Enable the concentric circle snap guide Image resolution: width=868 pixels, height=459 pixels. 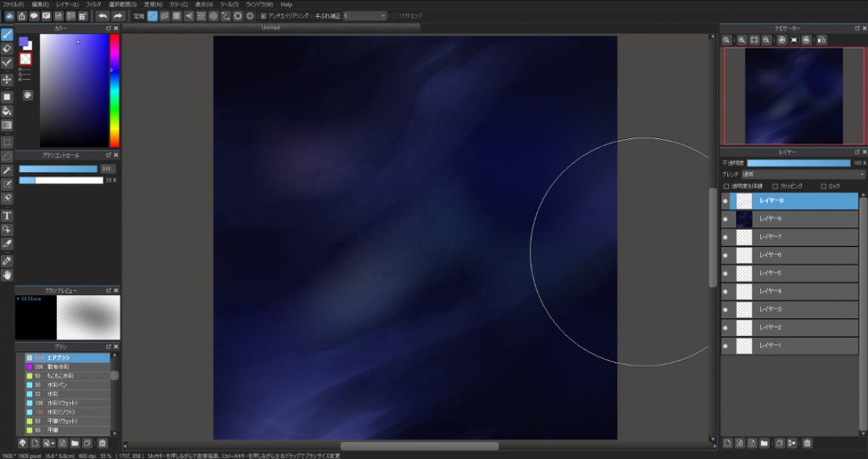pos(213,16)
